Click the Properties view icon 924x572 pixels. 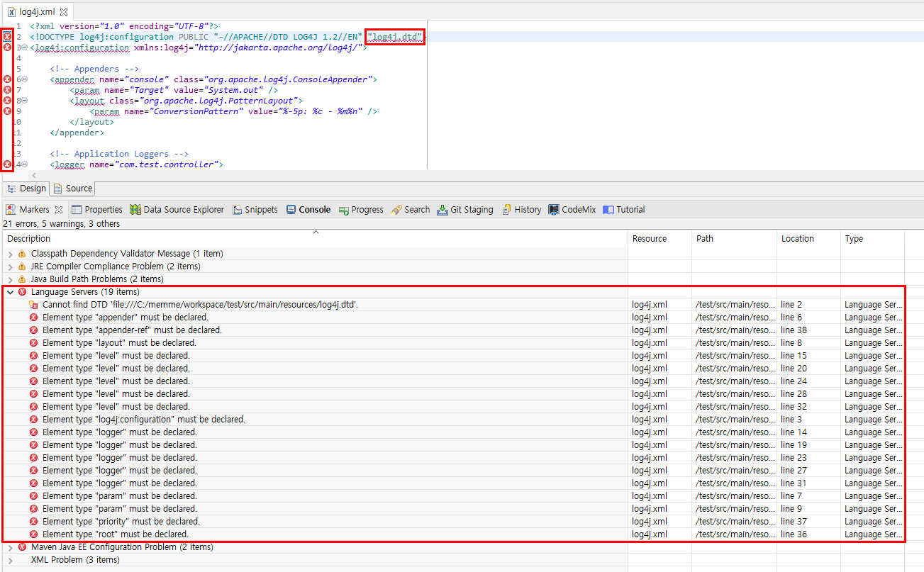point(77,210)
